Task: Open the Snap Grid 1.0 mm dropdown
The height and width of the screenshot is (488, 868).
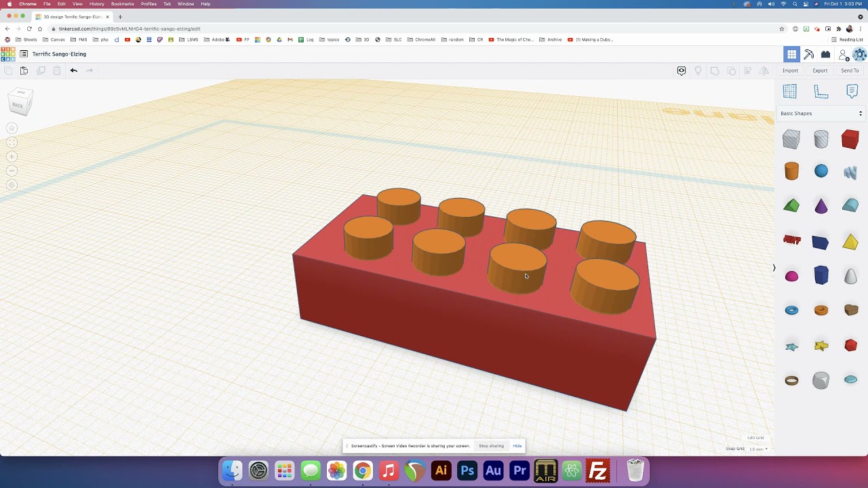Action: [x=758, y=449]
